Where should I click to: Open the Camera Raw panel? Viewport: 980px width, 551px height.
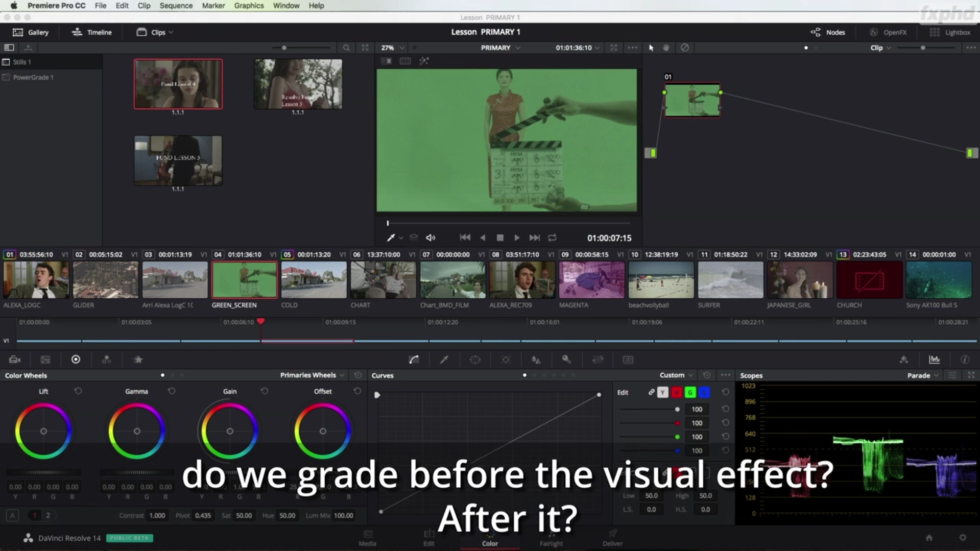click(14, 360)
